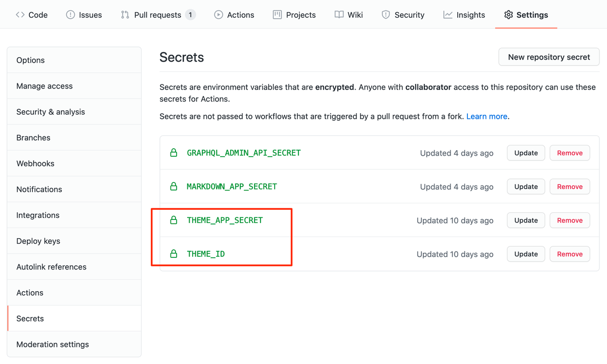Viewport: 607px width, 364px height.
Task: Open Deploy keys settings
Action: (37, 241)
